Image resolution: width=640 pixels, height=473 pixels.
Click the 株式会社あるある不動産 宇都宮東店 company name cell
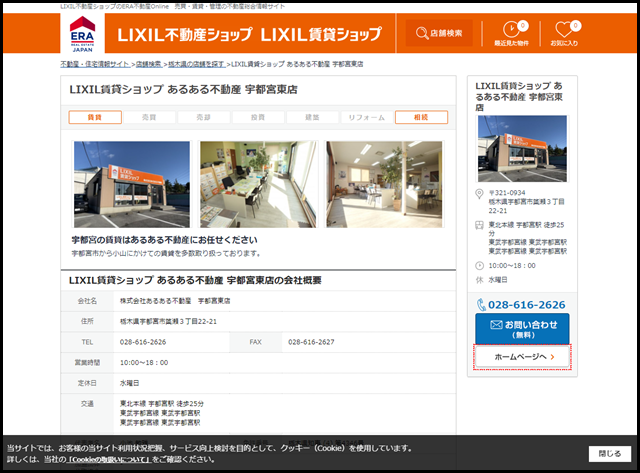[x=175, y=301]
